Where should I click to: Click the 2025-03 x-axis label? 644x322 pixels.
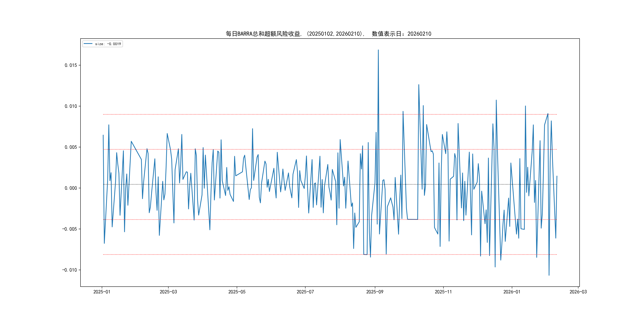tap(168, 292)
